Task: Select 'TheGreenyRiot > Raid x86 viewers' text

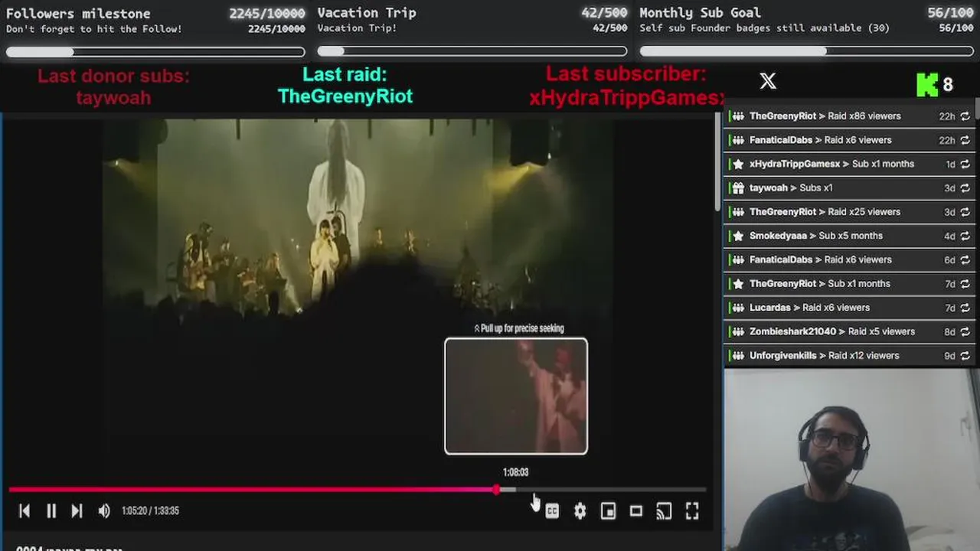Action: (825, 116)
